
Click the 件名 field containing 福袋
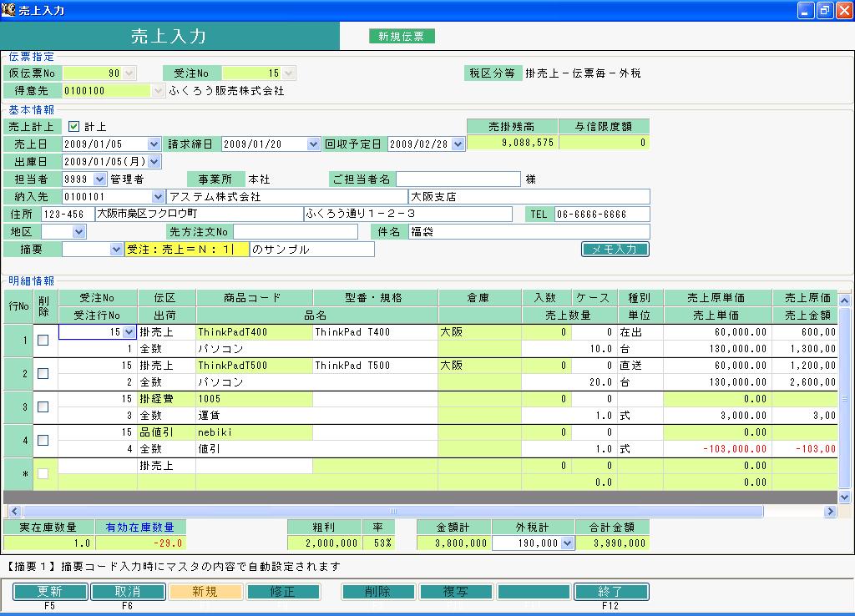point(529,232)
